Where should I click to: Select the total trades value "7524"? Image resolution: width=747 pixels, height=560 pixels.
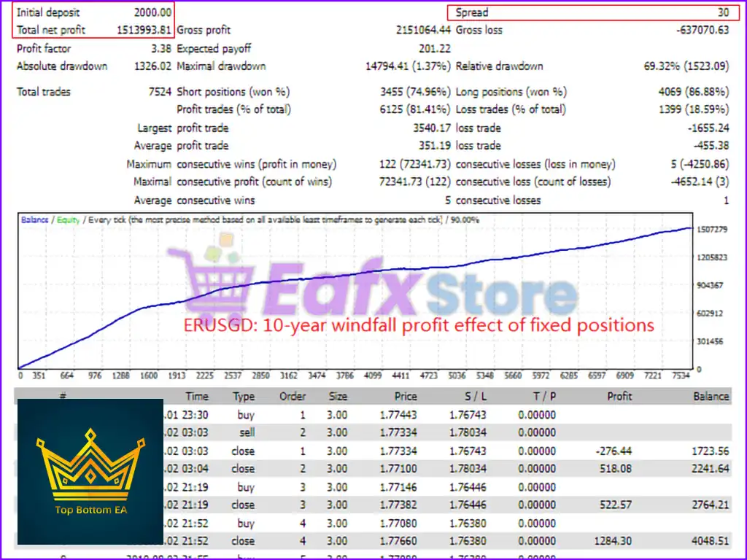160,92
